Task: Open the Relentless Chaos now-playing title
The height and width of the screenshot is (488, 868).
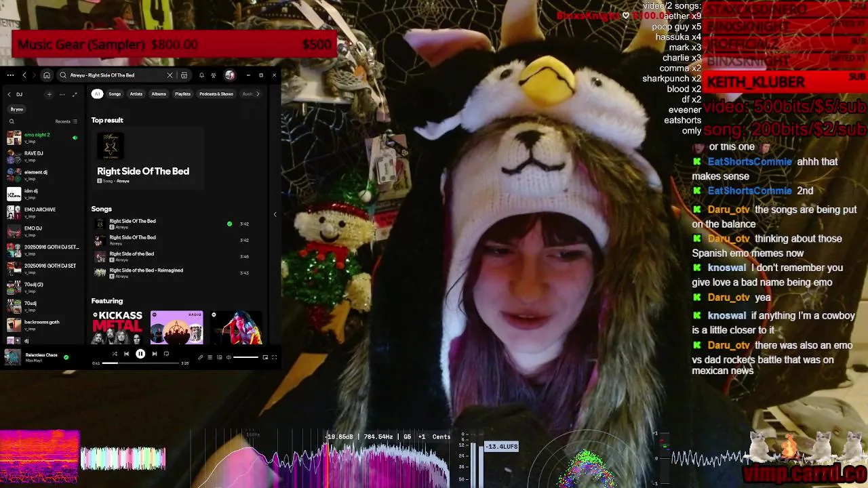Action: click(41, 355)
